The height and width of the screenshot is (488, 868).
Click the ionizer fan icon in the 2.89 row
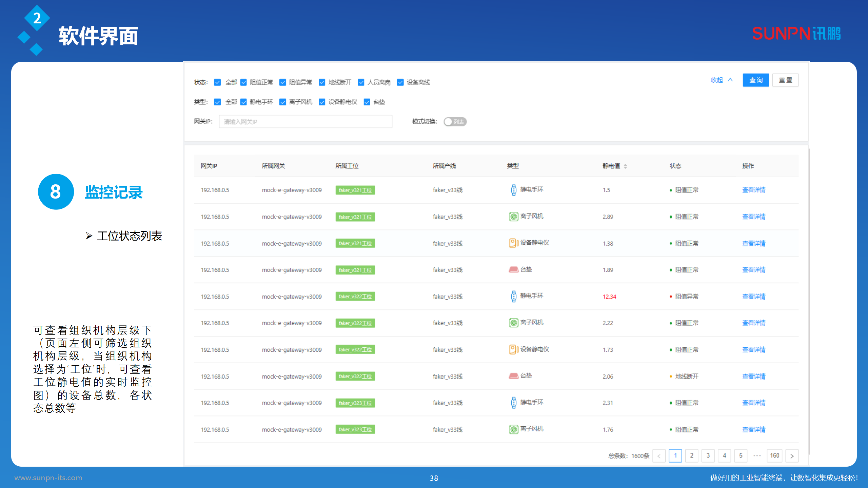click(514, 217)
